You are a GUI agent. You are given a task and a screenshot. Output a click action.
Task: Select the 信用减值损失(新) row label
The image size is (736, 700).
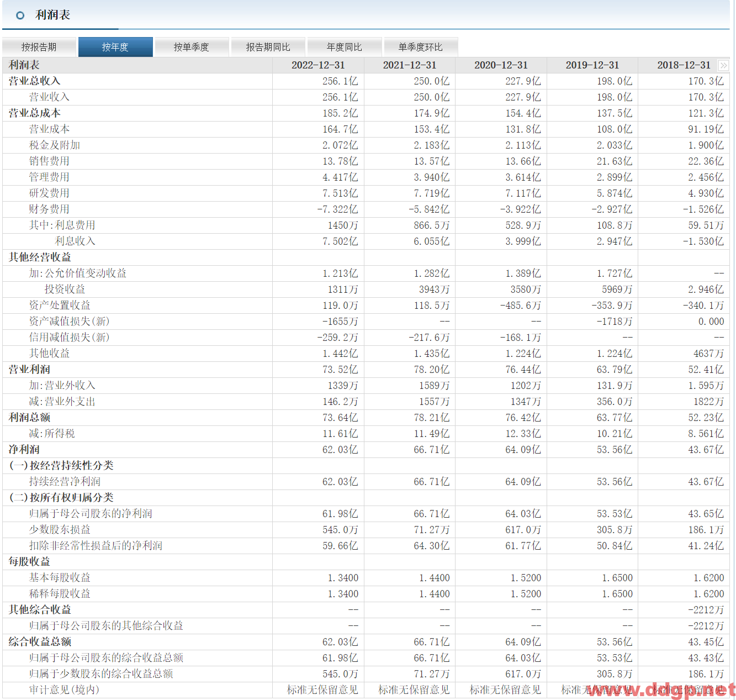tap(69, 338)
